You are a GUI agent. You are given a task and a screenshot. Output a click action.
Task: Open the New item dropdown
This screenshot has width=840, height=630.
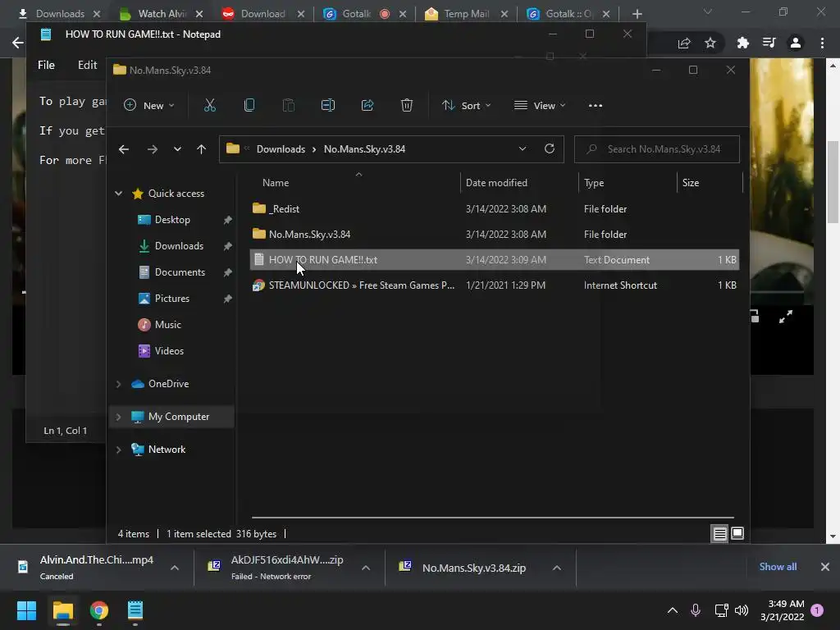click(x=149, y=106)
